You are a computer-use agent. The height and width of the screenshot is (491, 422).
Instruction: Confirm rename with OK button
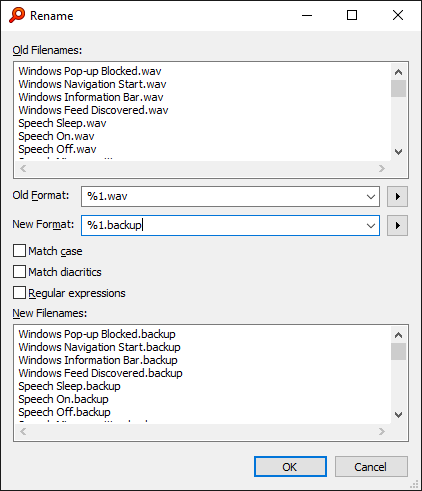(290, 467)
